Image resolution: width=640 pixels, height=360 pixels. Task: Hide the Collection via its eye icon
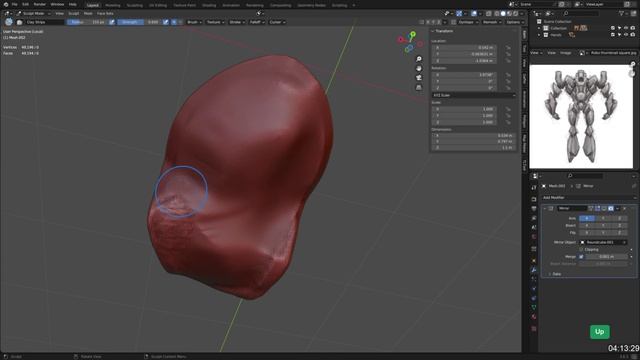(x=626, y=28)
